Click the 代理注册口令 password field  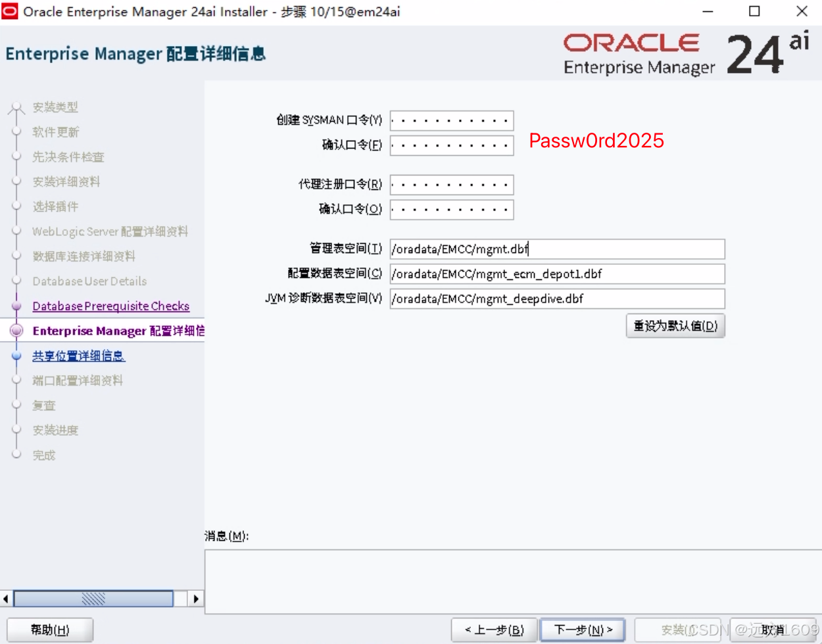[451, 185]
